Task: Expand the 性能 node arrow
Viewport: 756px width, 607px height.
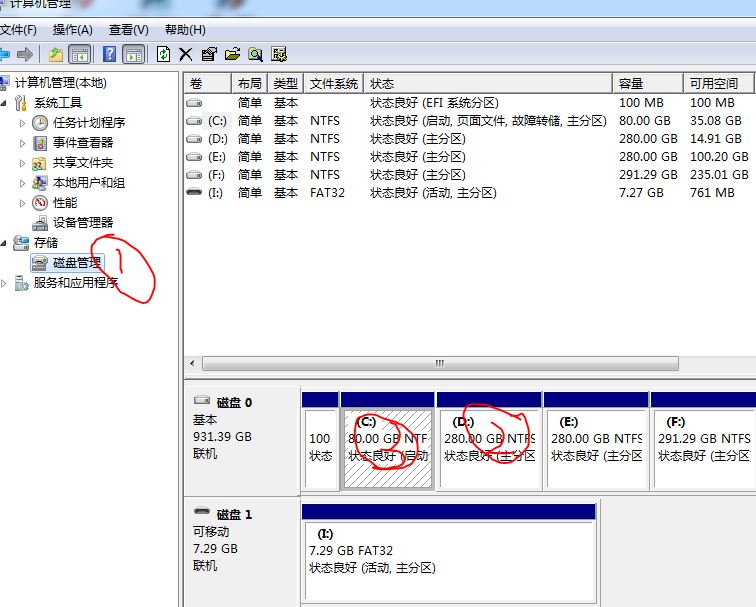Action: pos(22,203)
